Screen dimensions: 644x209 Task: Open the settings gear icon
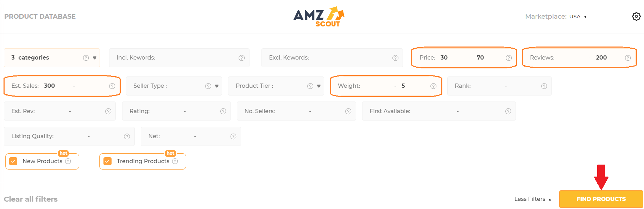pos(636,16)
